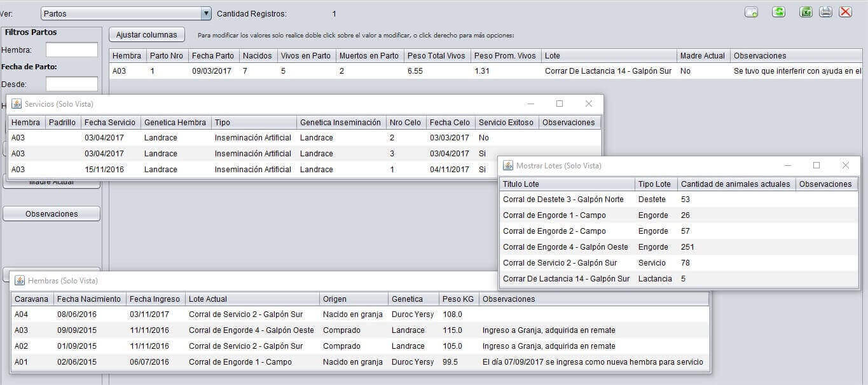Click the Peso Total Vivos column header
The width and height of the screenshot is (868, 385).
(437, 56)
